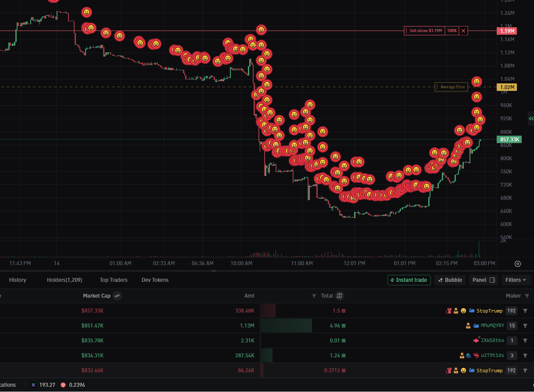Click the 192 trade count in $857.33K row
Viewport: 534px width, 392px height.
[511, 311]
